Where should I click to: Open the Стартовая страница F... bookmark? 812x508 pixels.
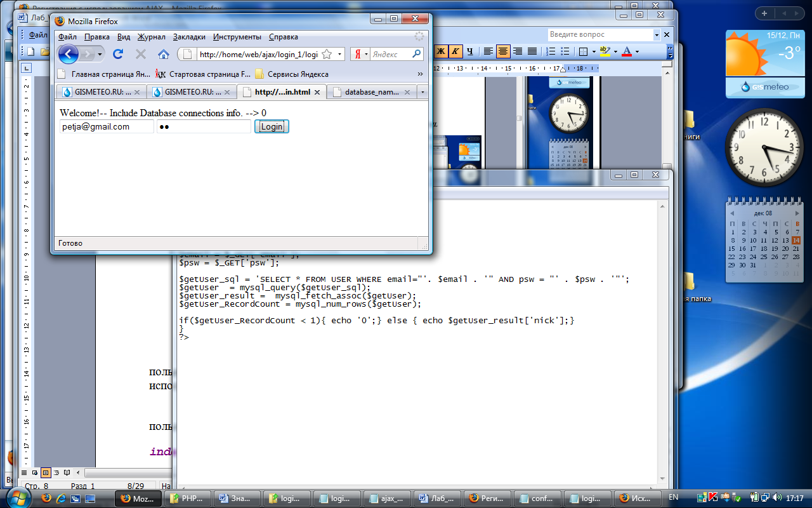point(203,74)
